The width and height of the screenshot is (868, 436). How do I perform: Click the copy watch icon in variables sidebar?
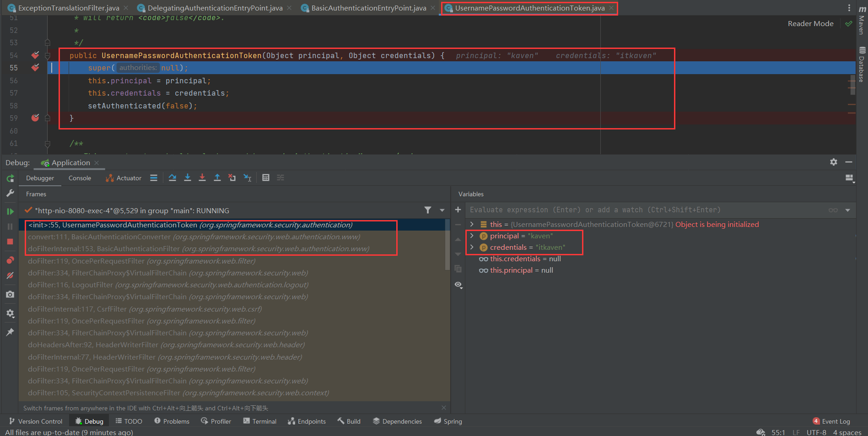458,269
